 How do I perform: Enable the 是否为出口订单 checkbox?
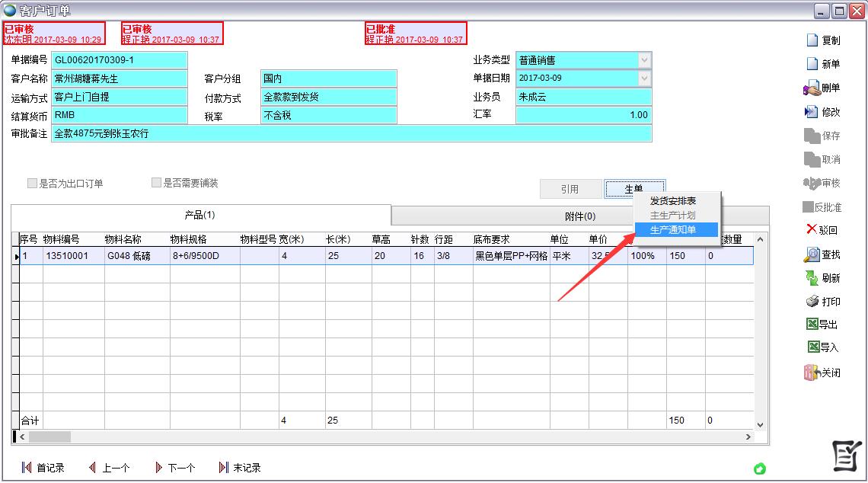click(x=31, y=183)
